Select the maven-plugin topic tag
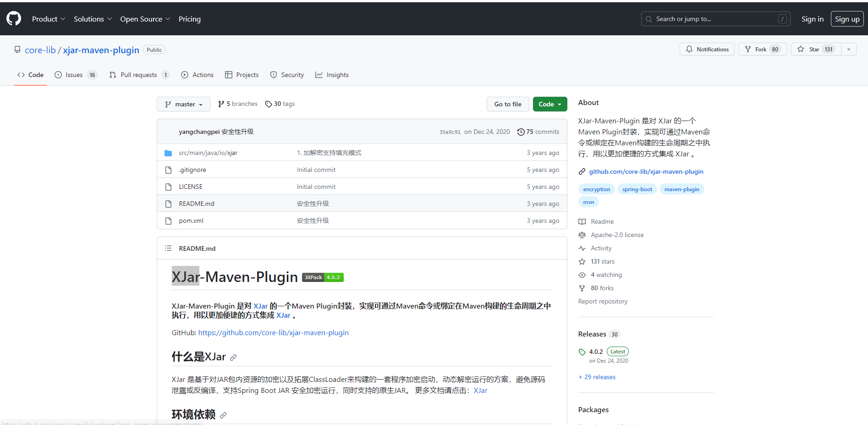 [682, 189]
